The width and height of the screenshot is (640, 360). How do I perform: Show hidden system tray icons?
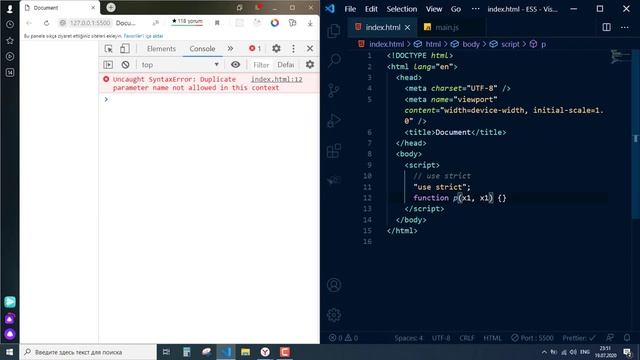544,352
